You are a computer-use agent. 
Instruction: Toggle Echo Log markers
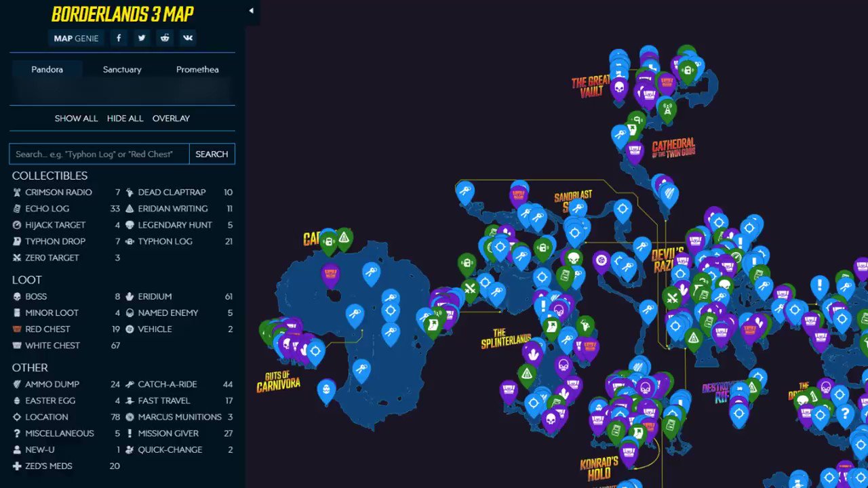click(66, 209)
